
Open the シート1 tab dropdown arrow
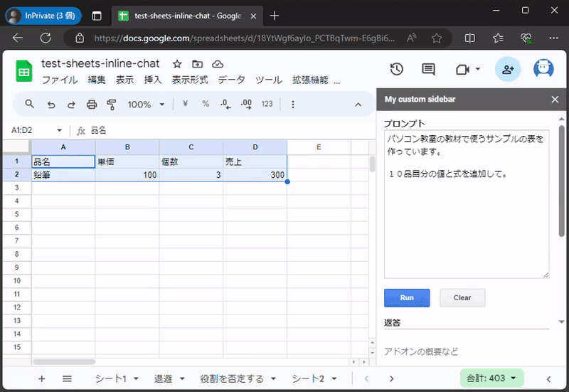click(x=136, y=379)
